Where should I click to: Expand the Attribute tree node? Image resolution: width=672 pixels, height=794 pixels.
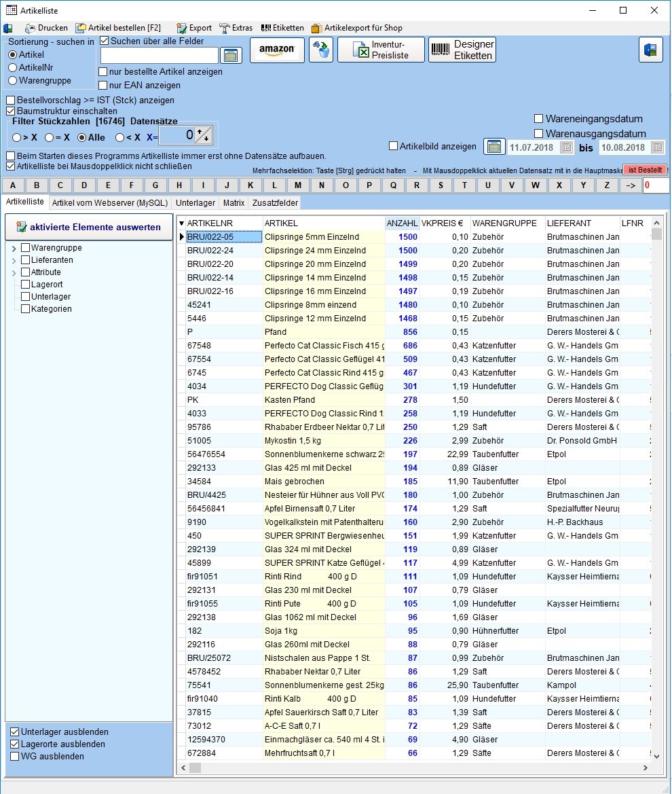pyautogui.click(x=14, y=273)
